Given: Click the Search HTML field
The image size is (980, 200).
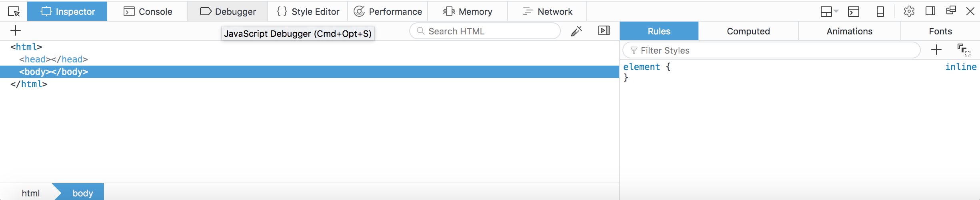Looking at the screenshot, I should coord(485,31).
